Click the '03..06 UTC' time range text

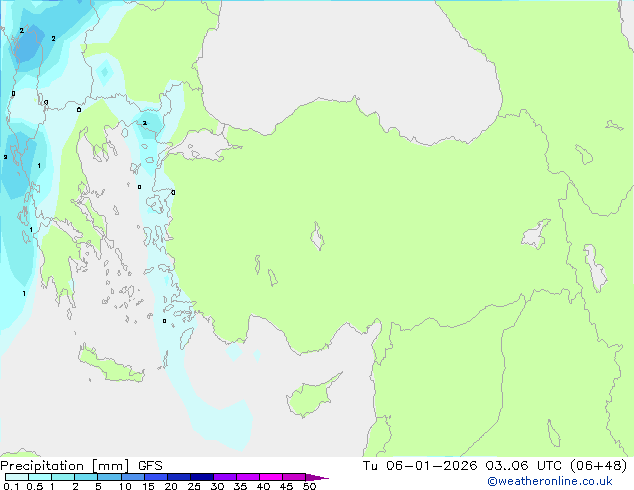(524, 466)
